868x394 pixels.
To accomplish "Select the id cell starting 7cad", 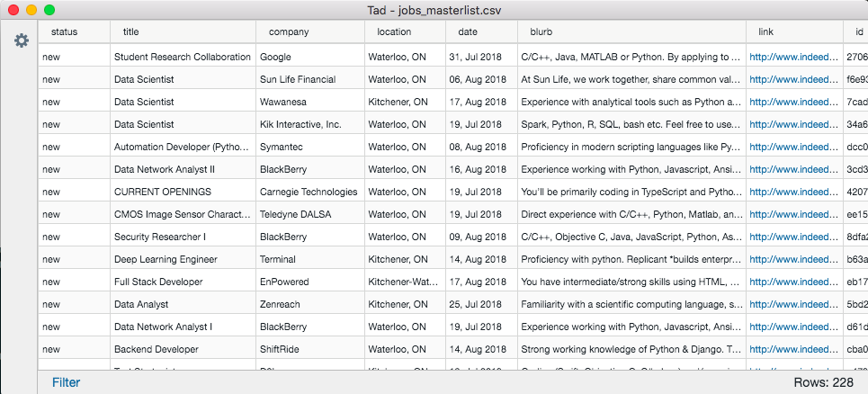I will tap(855, 102).
